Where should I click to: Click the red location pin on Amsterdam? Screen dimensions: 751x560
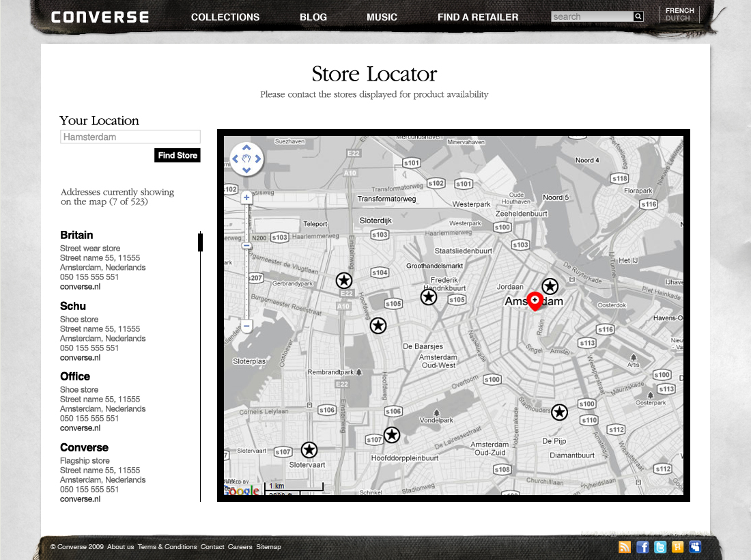click(535, 302)
